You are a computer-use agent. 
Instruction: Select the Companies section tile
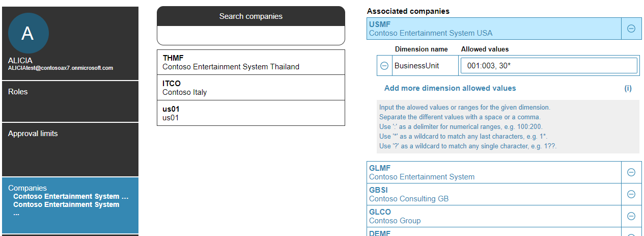coord(70,205)
